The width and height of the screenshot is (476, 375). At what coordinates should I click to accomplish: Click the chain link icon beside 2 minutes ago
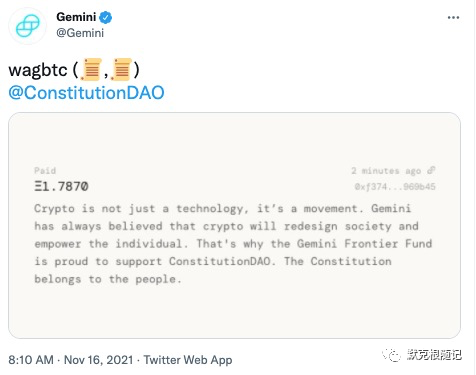click(x=431, y=170)
